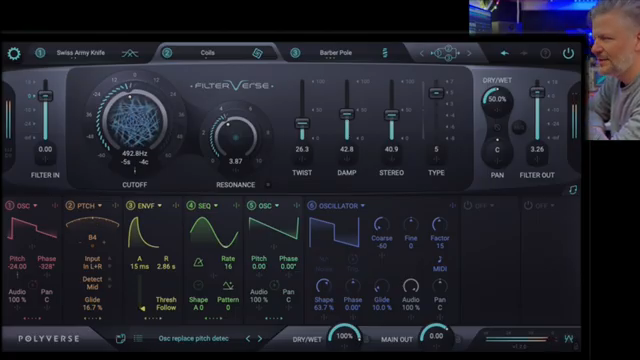
Task: Toggle the small button beside Resonance label
Action: click(x=268, y=185)
